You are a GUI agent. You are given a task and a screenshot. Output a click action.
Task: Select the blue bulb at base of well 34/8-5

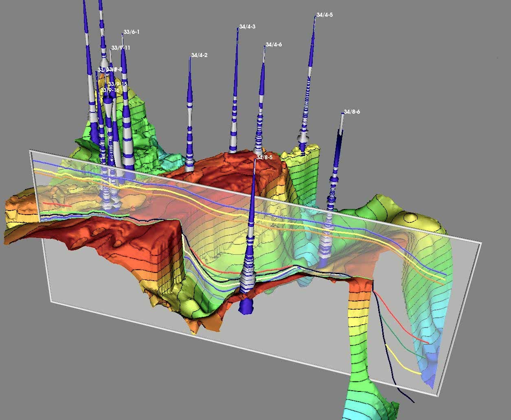(x=246, y=306)
